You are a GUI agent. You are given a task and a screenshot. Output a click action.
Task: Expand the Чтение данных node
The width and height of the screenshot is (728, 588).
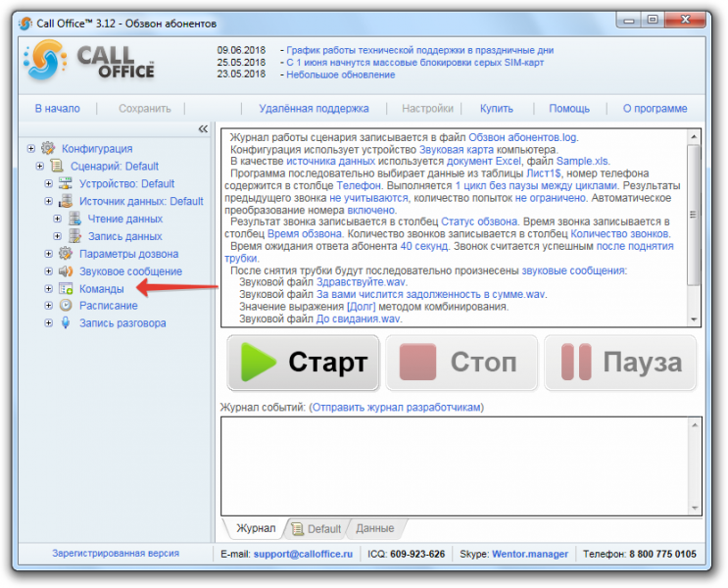(57, 219)
